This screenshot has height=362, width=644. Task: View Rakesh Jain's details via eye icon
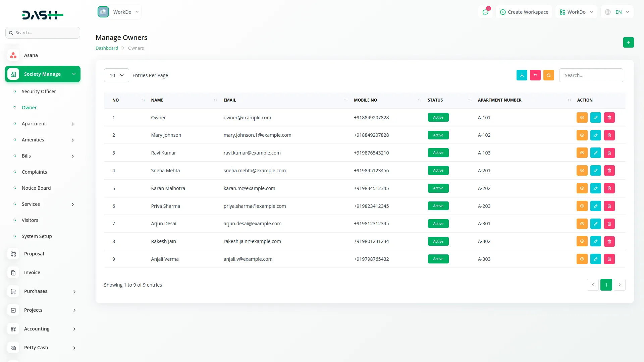[582, 241]
